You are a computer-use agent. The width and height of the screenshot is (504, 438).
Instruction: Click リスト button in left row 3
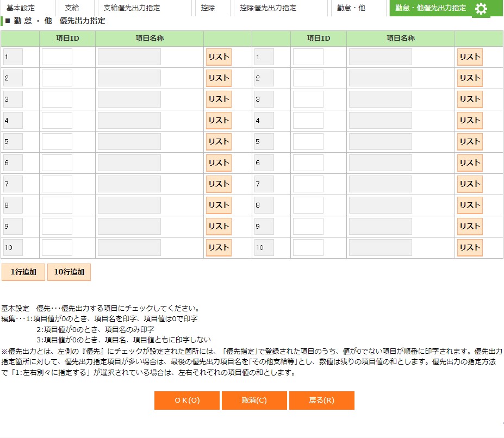tap(219, 99)
